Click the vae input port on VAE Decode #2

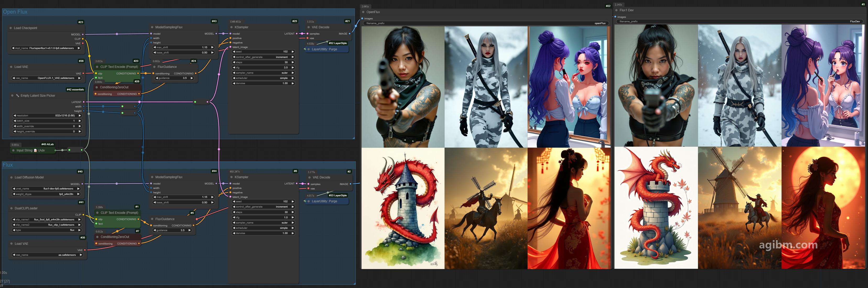[x=308, y=189]
